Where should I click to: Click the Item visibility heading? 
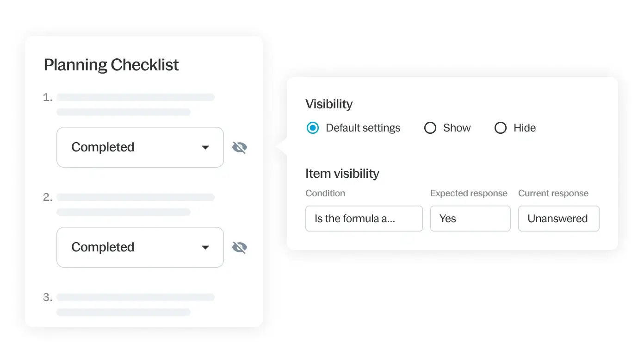[x=342, y=174]
